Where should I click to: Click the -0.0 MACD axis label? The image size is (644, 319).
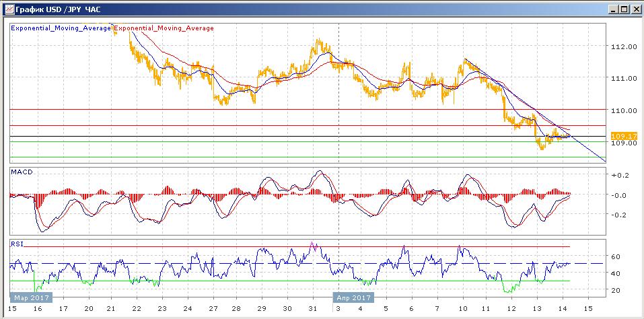618,195
